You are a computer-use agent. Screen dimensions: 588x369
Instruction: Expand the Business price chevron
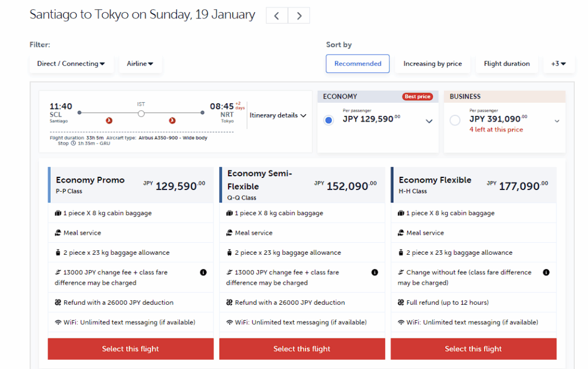tap(556, 121)
